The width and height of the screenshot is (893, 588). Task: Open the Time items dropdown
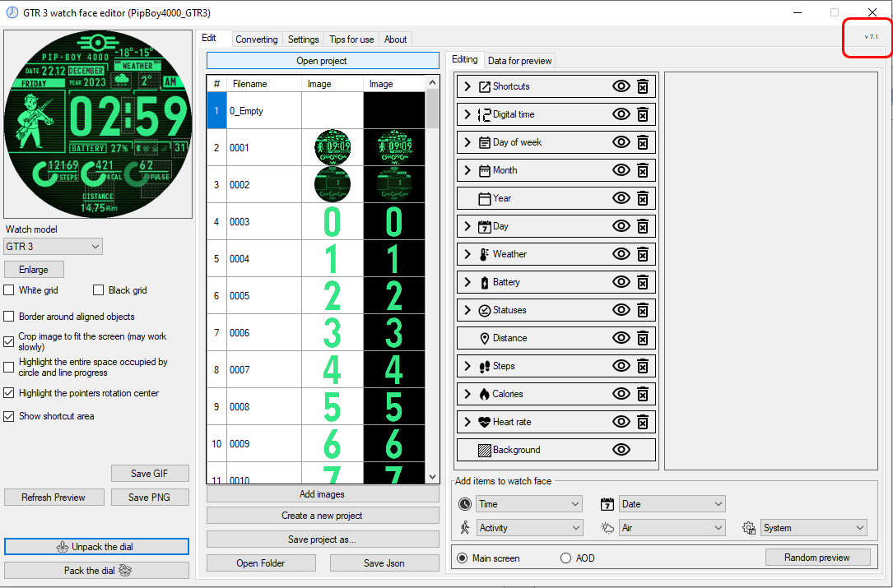coord(529,504)
